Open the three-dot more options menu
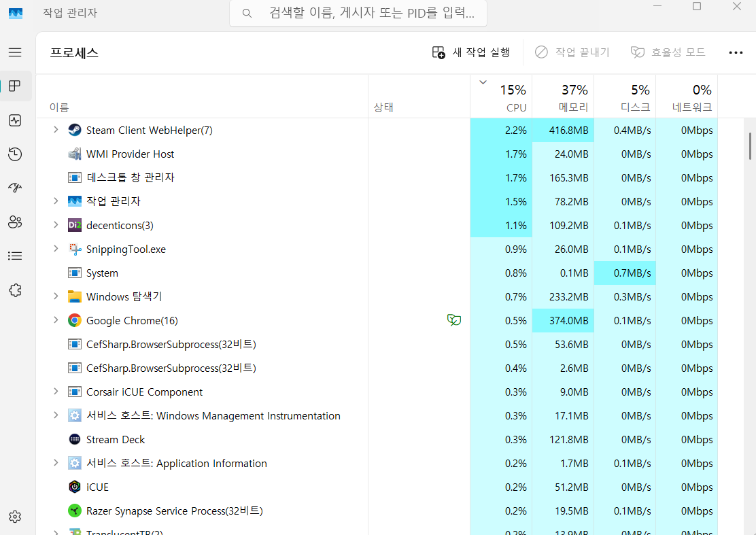 [736, 52]
